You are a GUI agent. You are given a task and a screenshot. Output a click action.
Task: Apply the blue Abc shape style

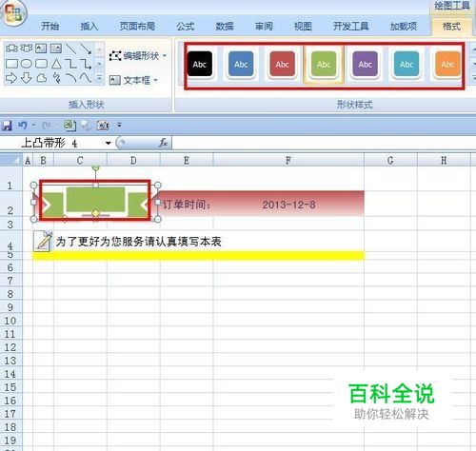pyautogui.click(x=241, y=65)
